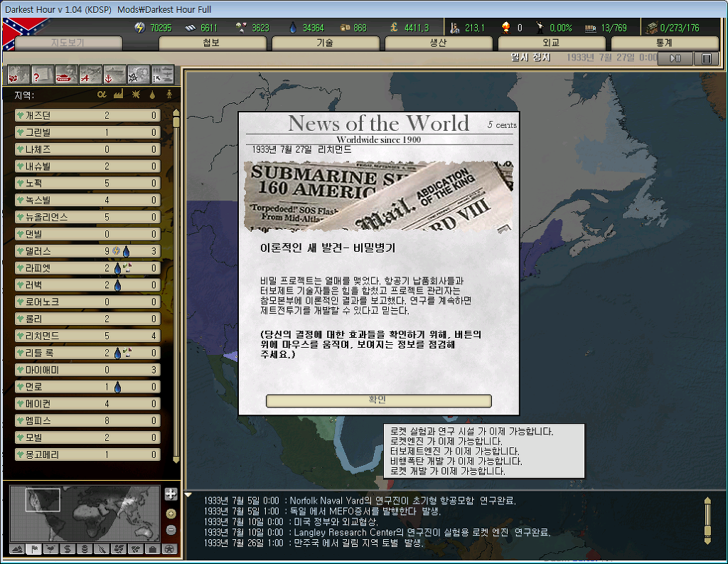Switch to victory points star map mode
This screenshot has height=564, width=728.
pyautogui.click(x=169, y=549)
